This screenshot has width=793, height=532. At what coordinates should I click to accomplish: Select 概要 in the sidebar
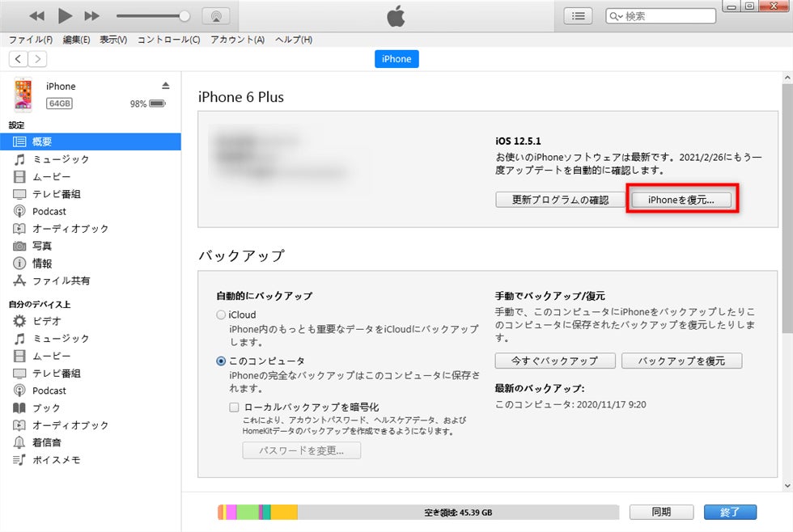point(91,142)
